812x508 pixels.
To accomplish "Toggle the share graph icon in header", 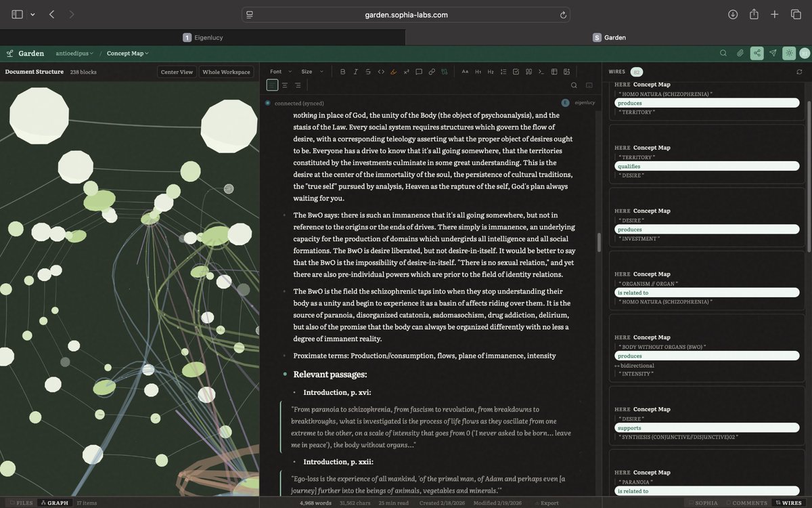I will click(757, 53).
